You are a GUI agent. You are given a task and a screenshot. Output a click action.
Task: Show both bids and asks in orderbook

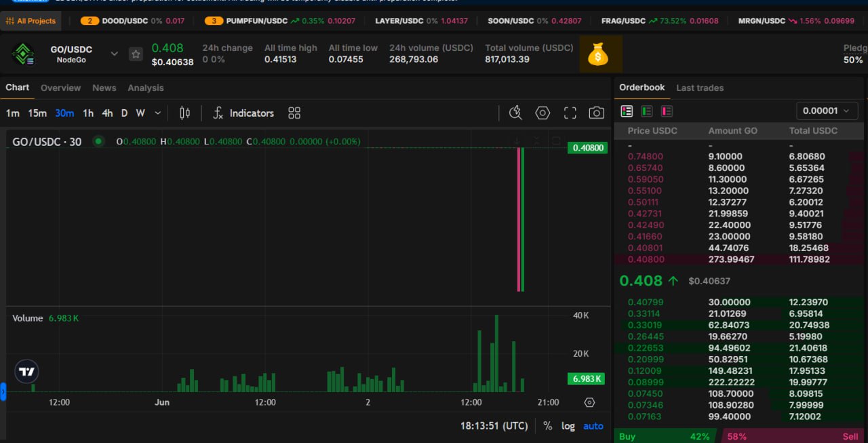pos(627,111)
